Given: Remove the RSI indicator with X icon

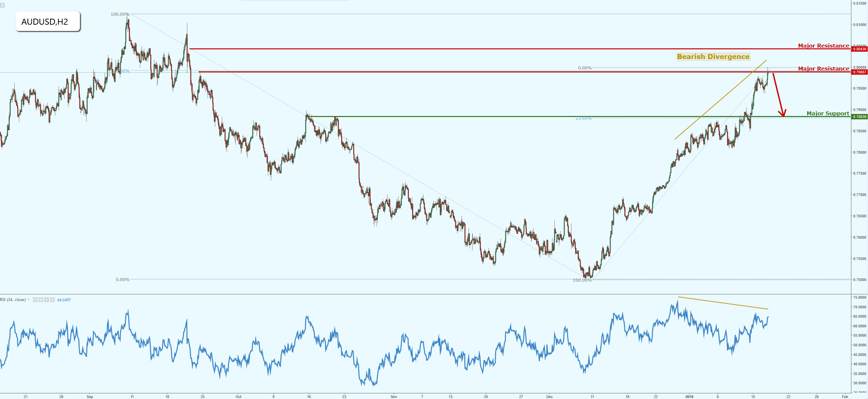Looking at the screenshot, I should 52,300.
